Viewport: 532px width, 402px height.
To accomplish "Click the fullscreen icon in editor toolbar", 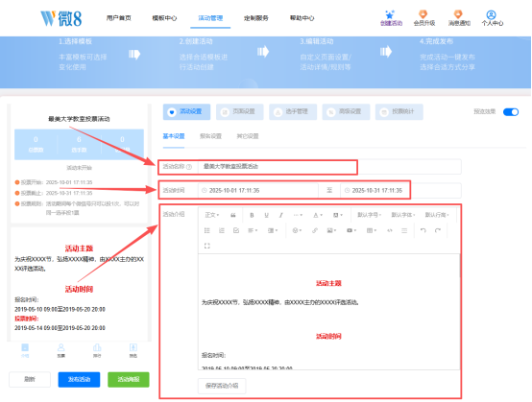I will pyautogui.click(x=207, y=246).
